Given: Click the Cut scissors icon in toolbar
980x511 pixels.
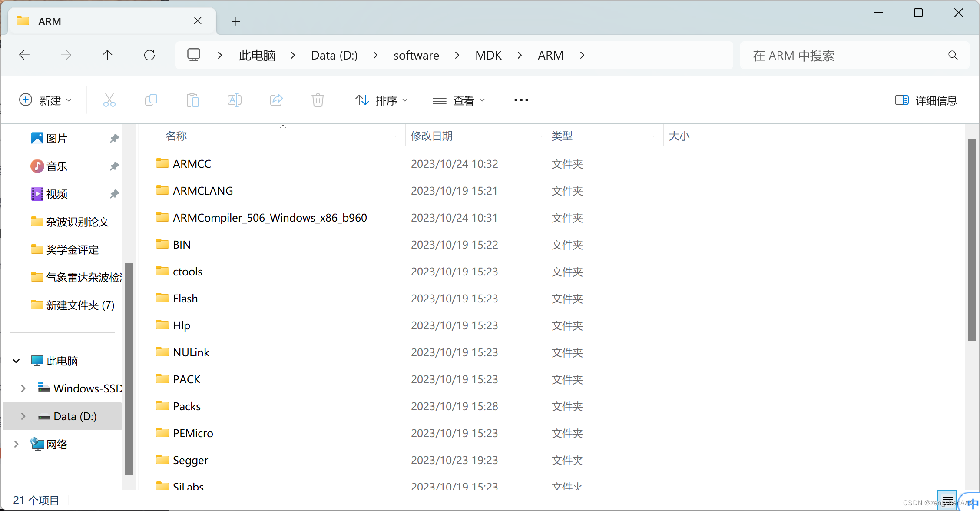Looking at the screenshot, I should point(109,100).
